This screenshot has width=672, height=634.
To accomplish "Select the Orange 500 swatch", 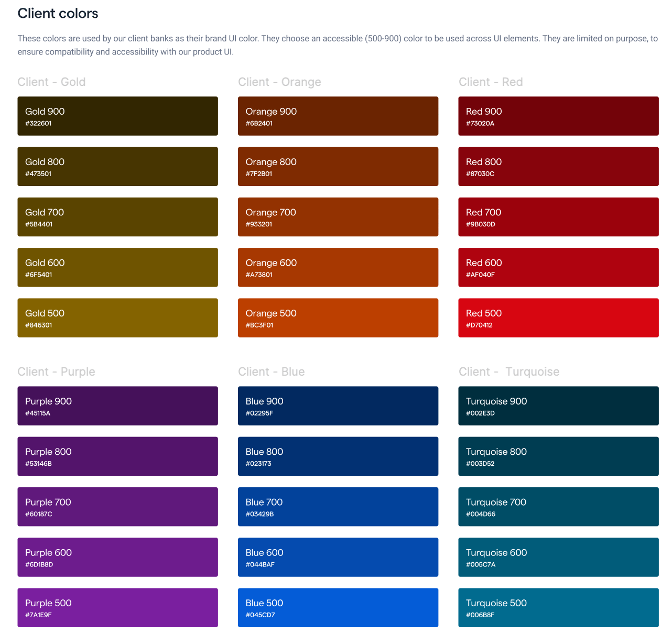I will pyautogui.click(x=338, y=318).
